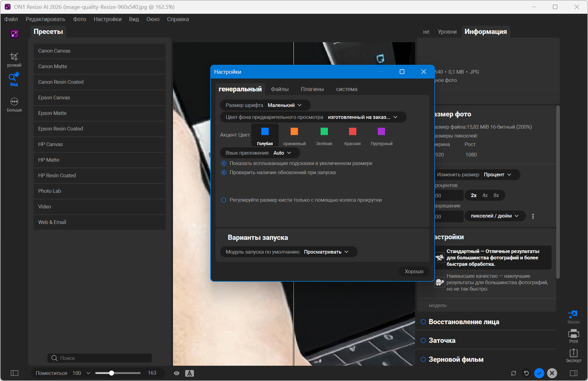
Task: Select the 4x scale button
Action: (485, 195)
